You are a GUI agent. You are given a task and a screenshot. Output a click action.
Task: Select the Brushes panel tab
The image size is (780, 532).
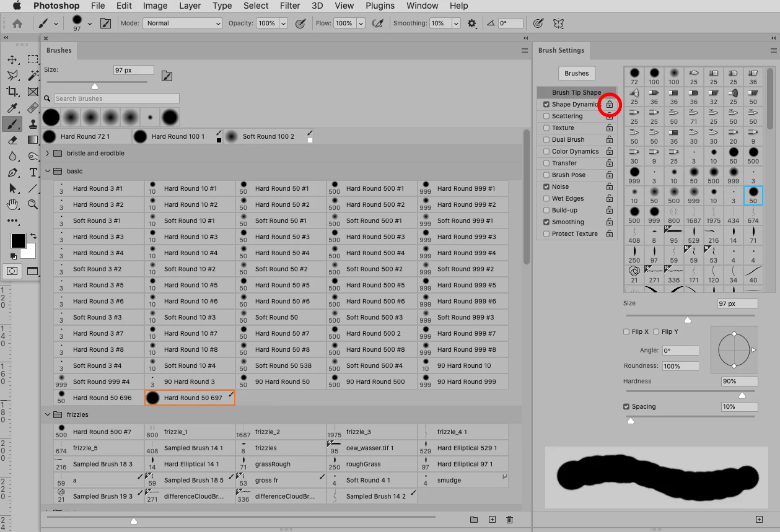click(59, 51)
